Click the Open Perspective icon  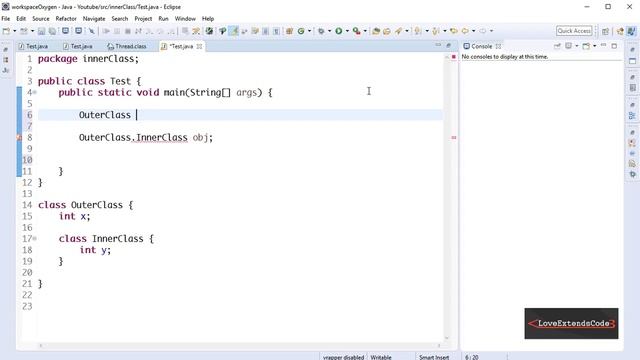pos(605,31)
